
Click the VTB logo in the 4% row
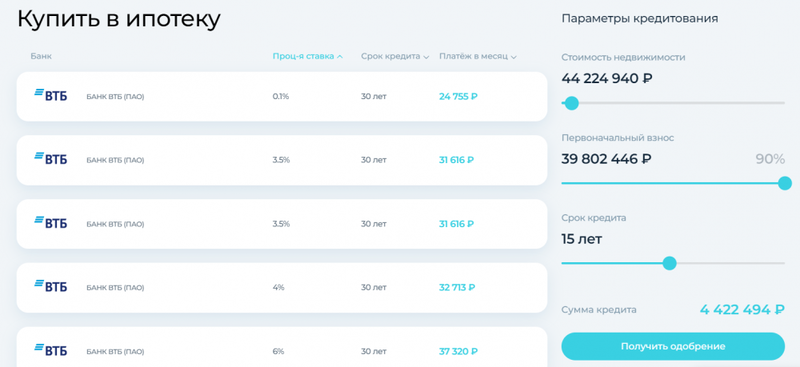(51, 287)
